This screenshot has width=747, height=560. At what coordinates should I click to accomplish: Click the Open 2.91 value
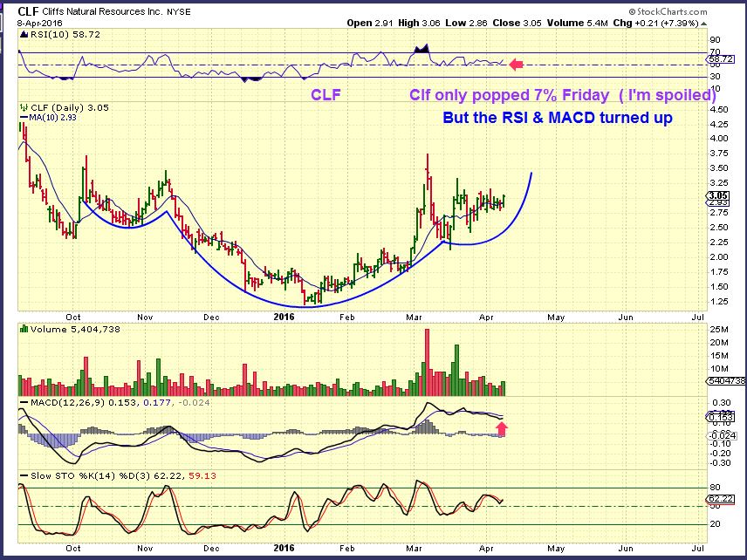click(x=370, y=23)
